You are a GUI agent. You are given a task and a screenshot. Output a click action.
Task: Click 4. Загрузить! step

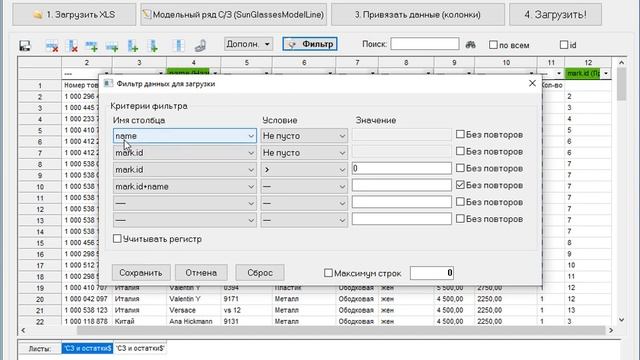[x=555, y=15]
